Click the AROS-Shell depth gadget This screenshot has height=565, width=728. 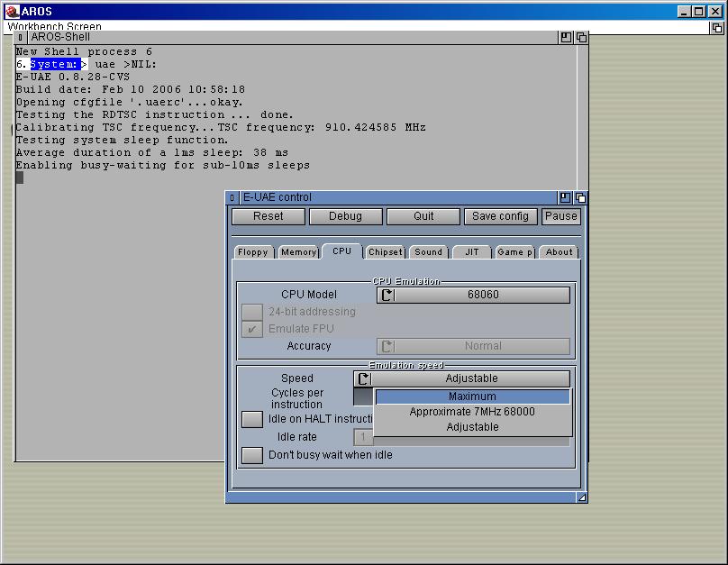click(x=581, y=37)
